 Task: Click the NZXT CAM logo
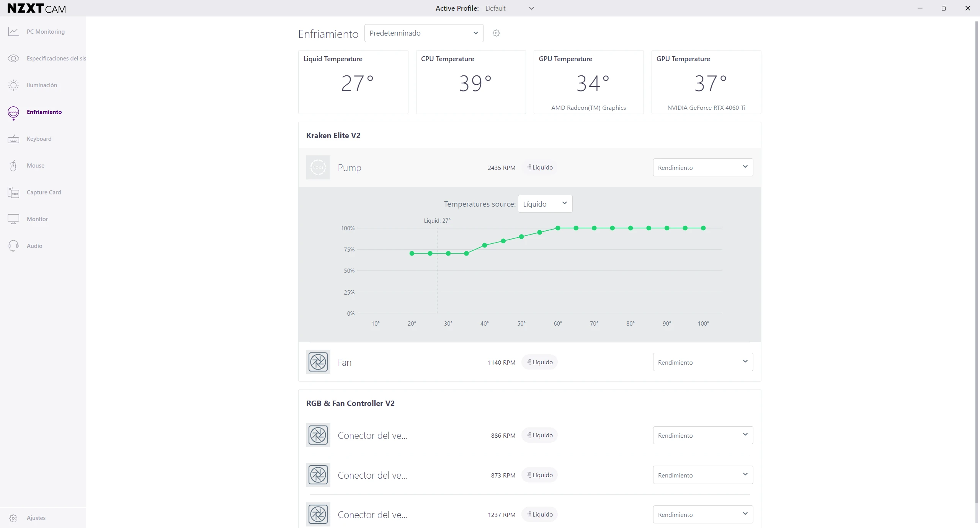[x=37, y=8]
